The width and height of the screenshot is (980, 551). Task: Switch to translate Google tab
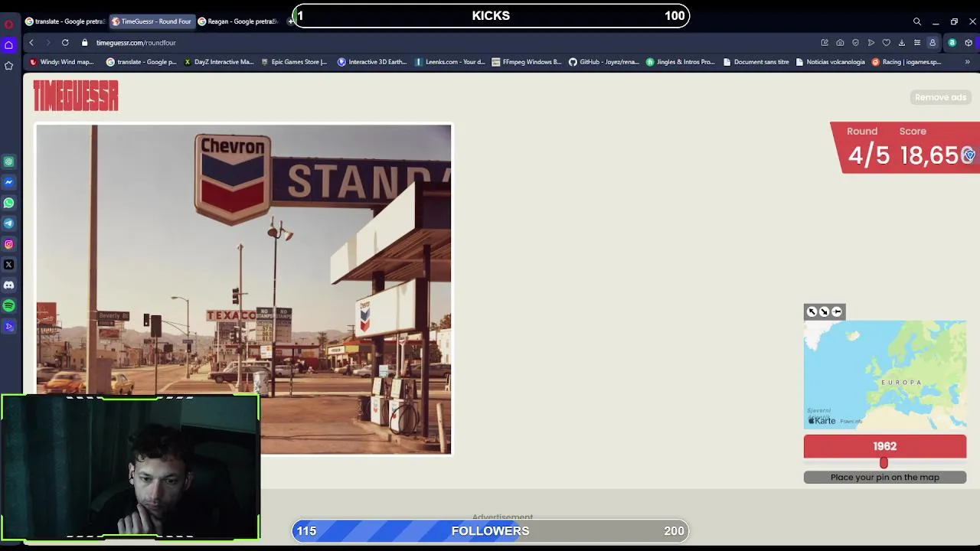coord(65,21)
